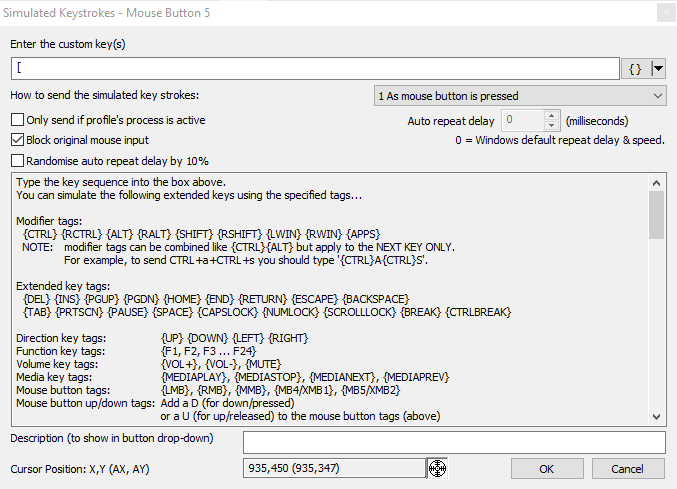
Task: Decrease auto repeat delay with down spinner
Action: click(x=551, y=125)
